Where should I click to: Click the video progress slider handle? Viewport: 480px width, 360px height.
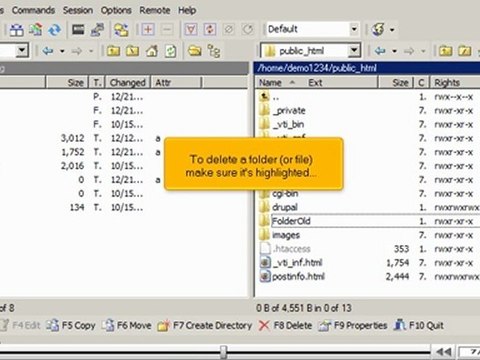[223, 352]
